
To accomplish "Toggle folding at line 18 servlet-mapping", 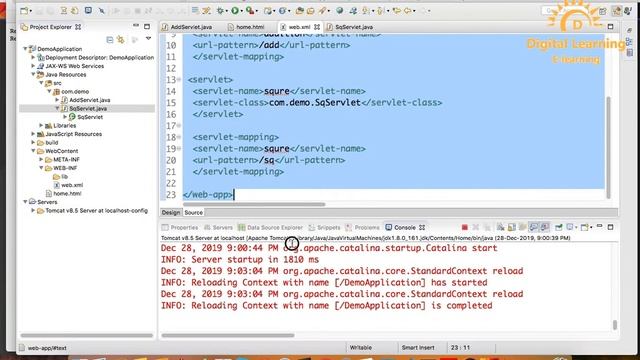I will 179,137.
